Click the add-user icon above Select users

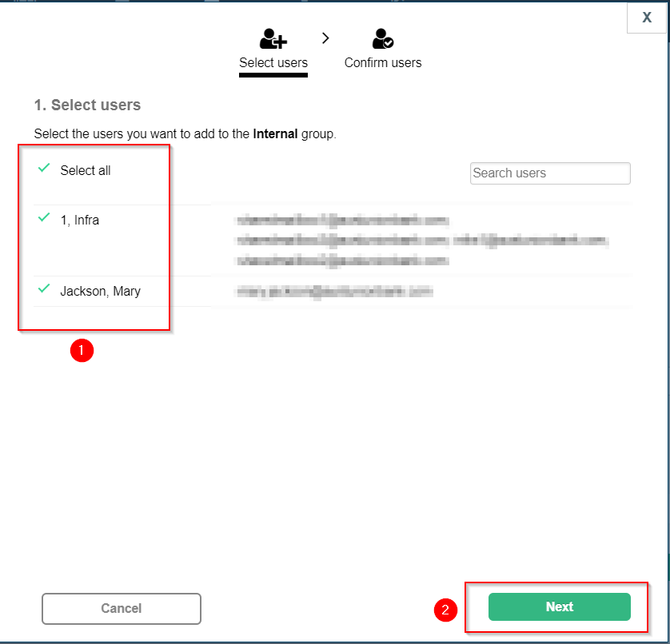click(x=273, y=38)
